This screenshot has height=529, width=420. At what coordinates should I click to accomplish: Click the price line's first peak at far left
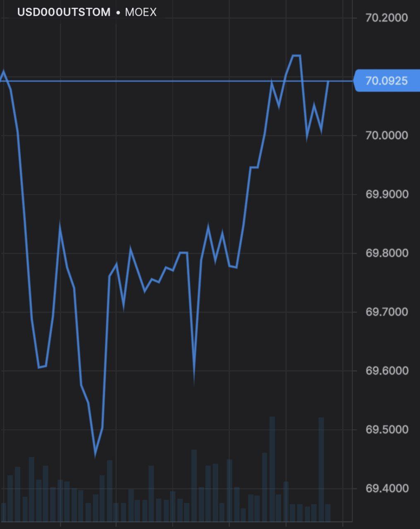click(x=4, y=72)
